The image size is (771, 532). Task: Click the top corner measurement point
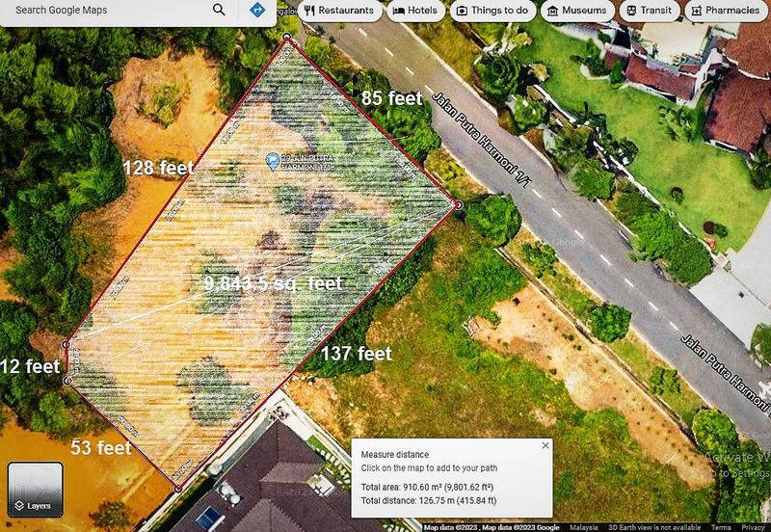(285, 40)
